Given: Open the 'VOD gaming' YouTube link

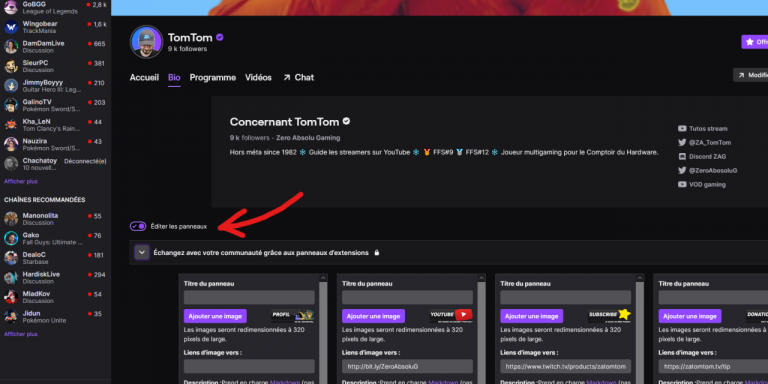Looking at the screenshot, I should (707, 185).
